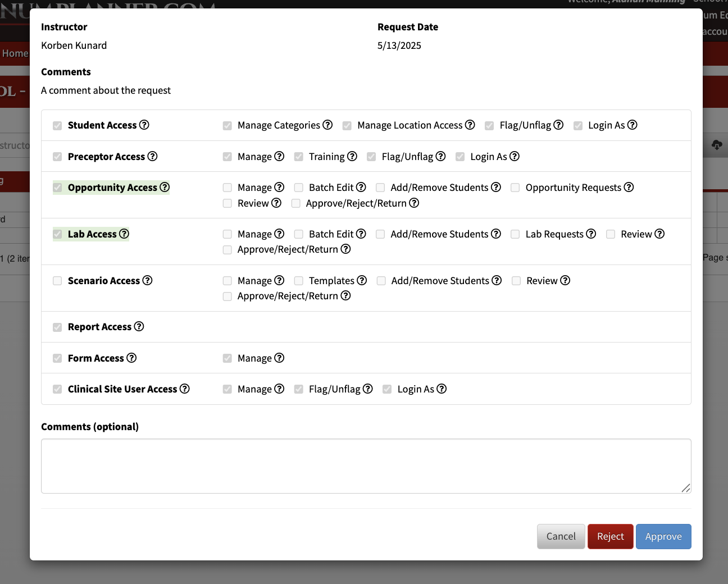
Task: Click the Preceptor Access label
Action: pos(106,156)
